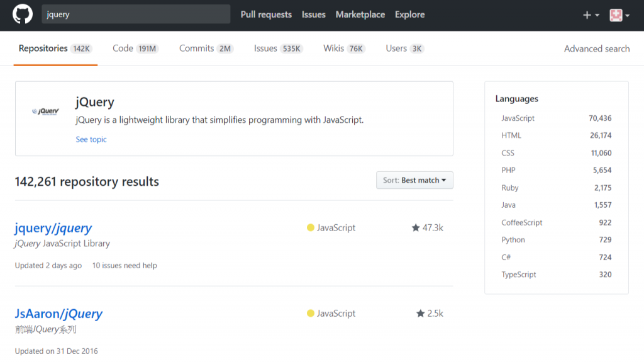Viewport: 644px width, 364px height.
Task: Click the jQuery JavaScript Library description
Action: [x=62, y=244]
